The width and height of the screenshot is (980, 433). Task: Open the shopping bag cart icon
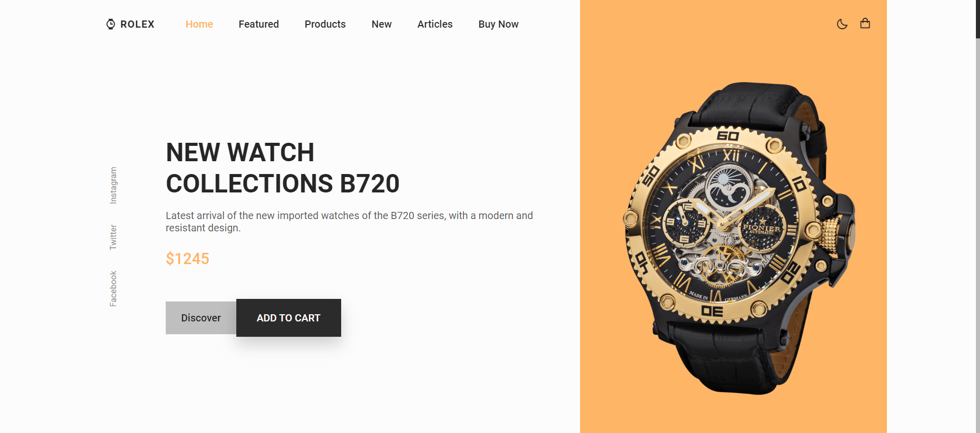[865, 24]
